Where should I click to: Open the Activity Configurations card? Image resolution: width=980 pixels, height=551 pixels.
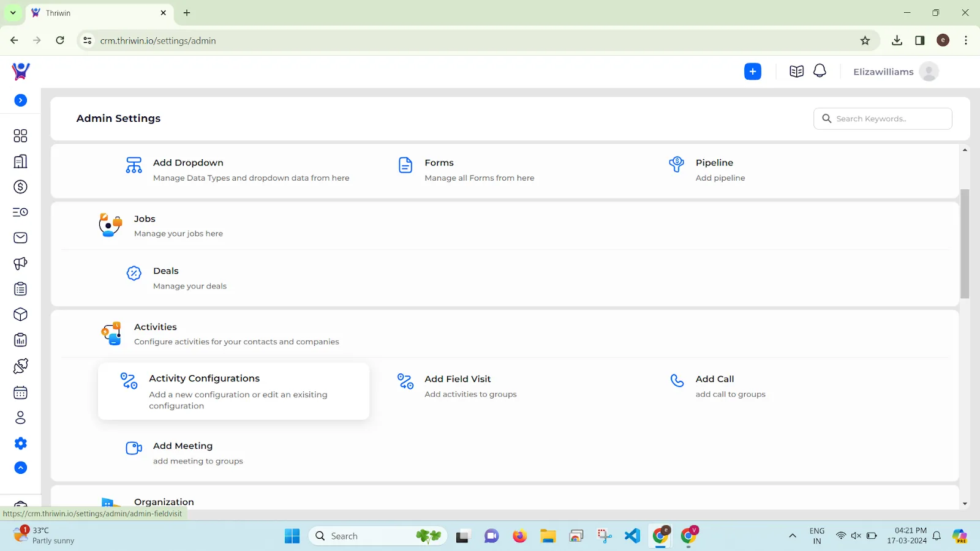pyautogui.click(x=233, y=391)
